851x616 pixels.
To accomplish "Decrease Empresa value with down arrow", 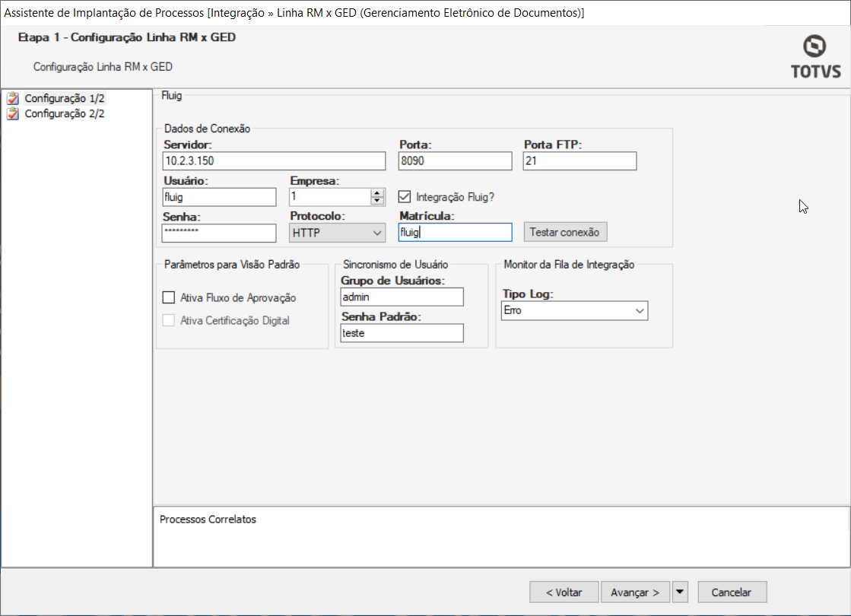I will [377, 201].
